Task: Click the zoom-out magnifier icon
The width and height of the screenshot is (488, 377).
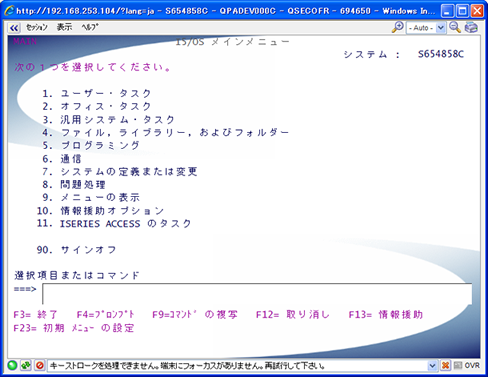Action: (455, 27)
